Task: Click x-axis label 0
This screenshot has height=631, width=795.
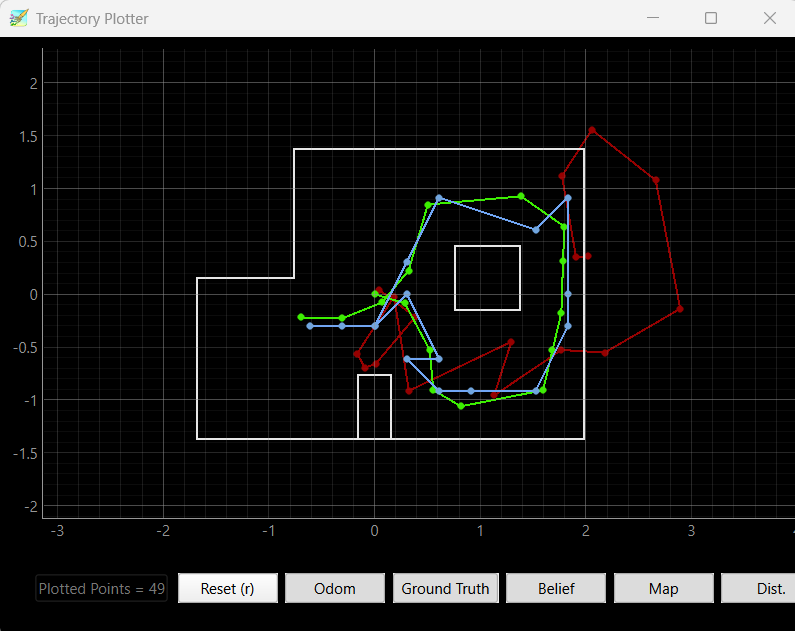Action: pos(374,531)
